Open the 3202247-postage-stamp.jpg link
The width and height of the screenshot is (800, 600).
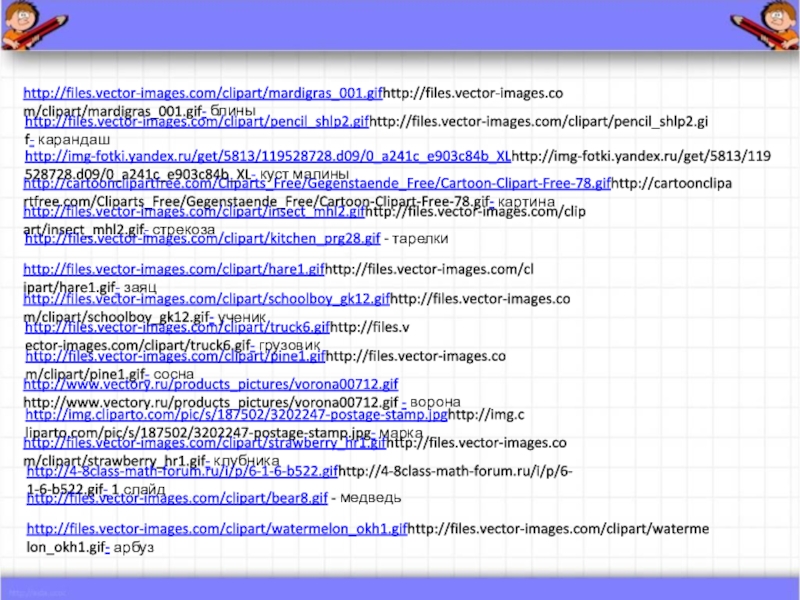point(237,414)
